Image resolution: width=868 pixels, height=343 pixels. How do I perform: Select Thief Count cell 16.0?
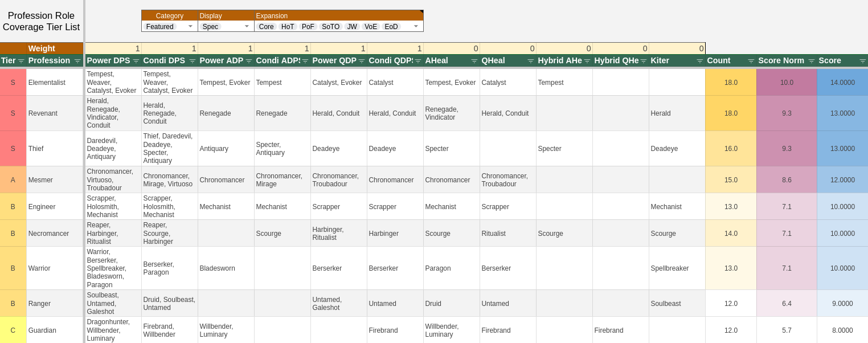(731, 149)
